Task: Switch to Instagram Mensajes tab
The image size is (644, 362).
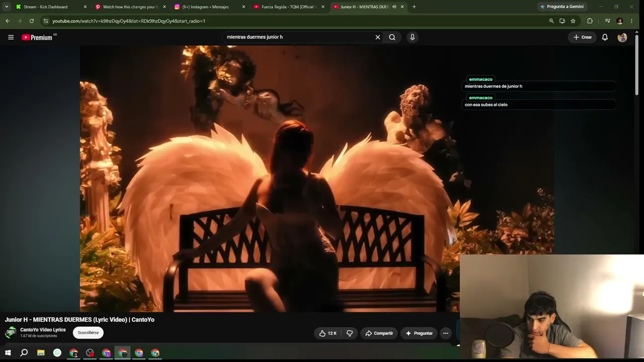Action: (x=205, y=7)
